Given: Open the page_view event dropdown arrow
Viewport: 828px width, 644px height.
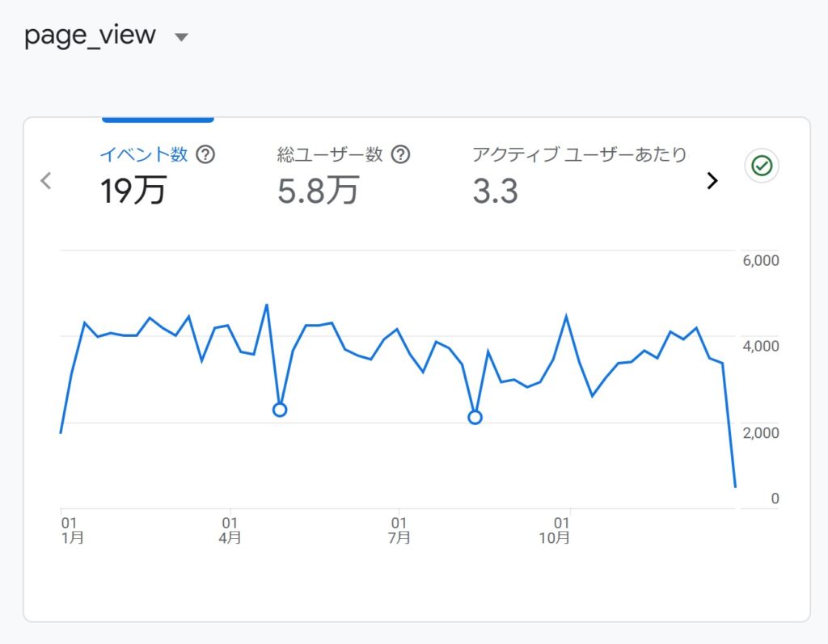Looking at the screenshot, I should pos(181,37).
